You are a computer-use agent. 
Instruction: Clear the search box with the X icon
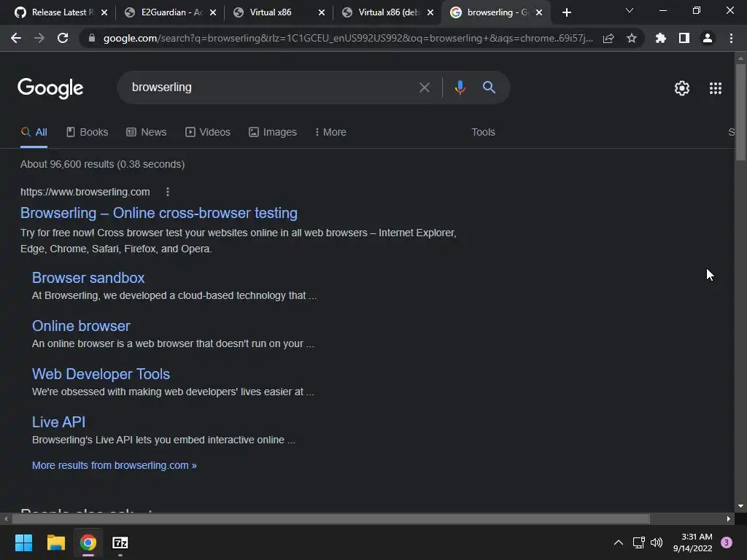[x=425, y=87]
